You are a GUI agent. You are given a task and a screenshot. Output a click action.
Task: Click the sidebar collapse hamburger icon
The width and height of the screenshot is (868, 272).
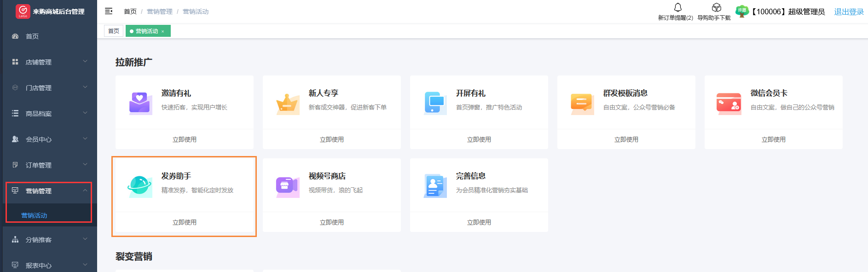click(109, 11)
